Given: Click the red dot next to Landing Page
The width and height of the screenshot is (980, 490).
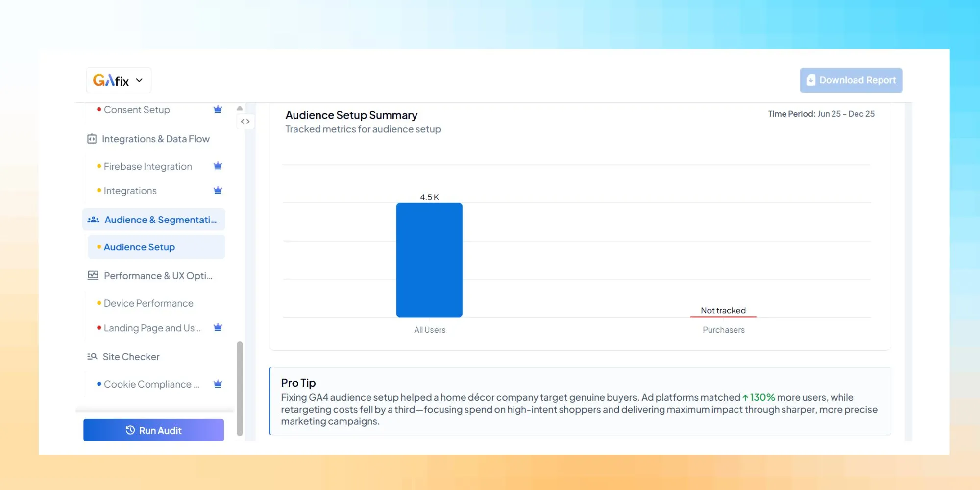Looking at the screenshot, I should click(x=99, y=328).
